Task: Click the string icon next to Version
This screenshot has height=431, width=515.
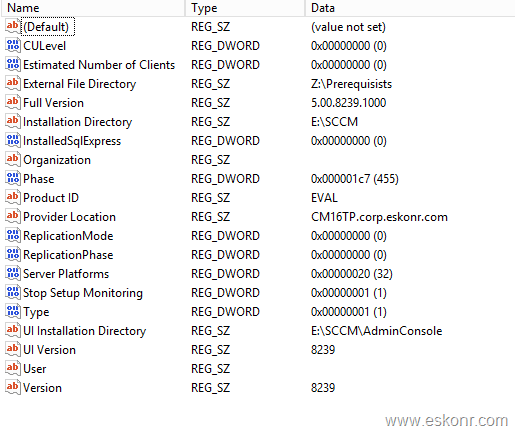Action: tap(13, 387)
